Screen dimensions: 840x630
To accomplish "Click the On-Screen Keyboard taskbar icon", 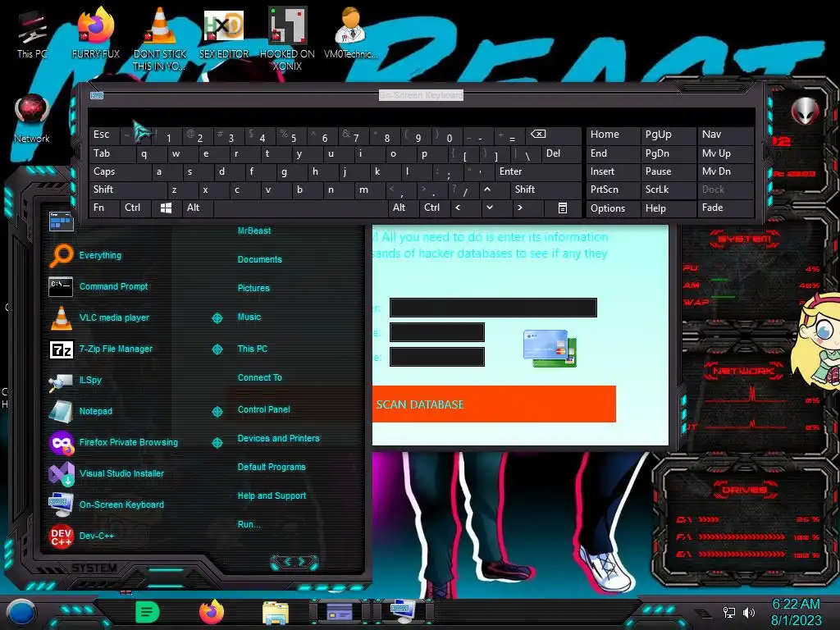I will click(x=402, y=612).
